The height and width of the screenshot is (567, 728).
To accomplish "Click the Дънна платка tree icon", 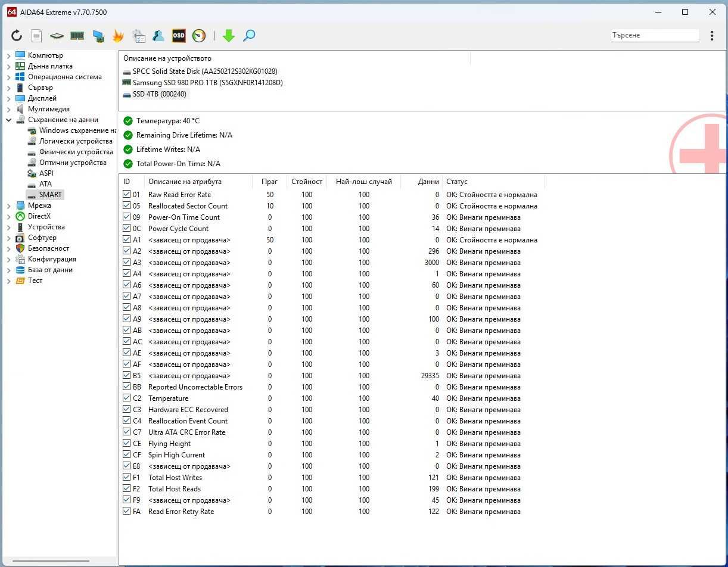I will pos(20,66).
